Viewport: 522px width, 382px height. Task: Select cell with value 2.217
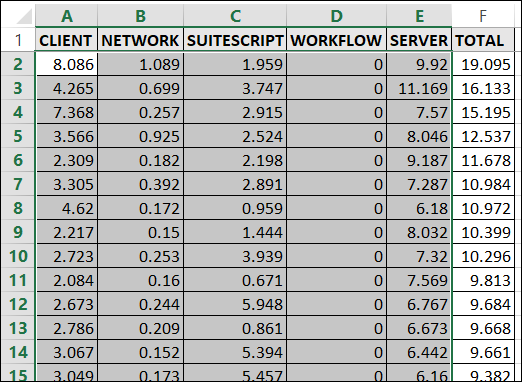point(66,232)
